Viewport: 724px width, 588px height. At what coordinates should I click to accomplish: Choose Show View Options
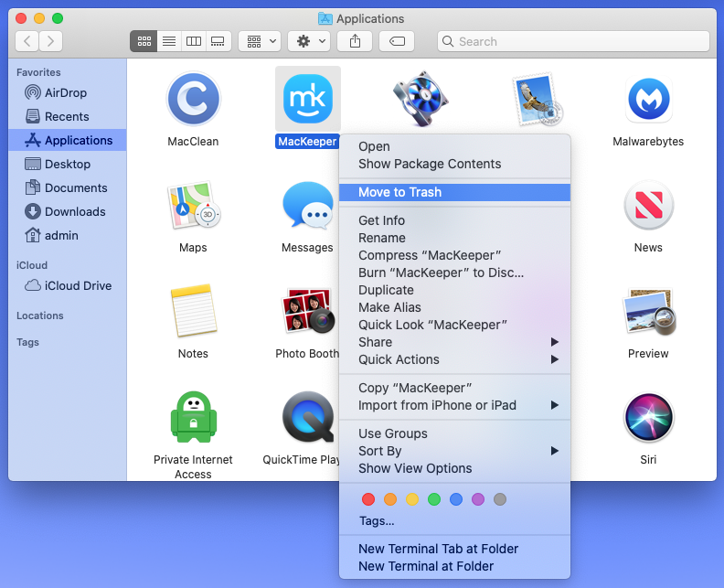click(455, 468)
